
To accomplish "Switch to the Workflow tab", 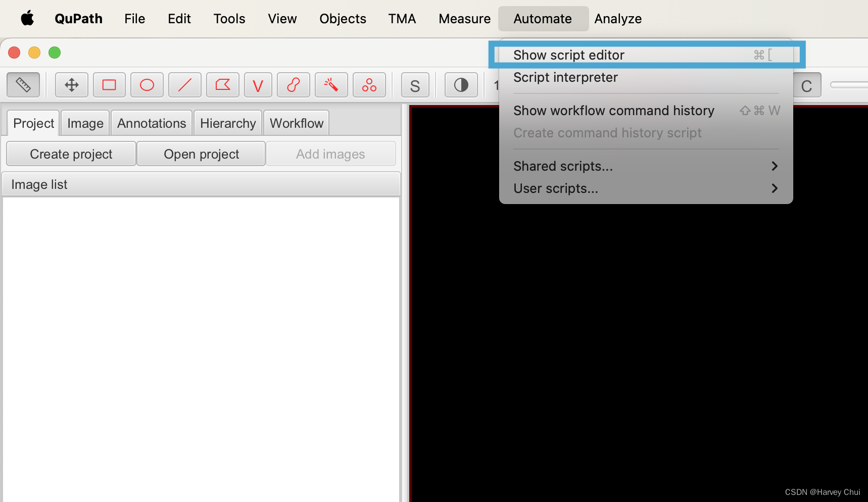I will (297, 123).
